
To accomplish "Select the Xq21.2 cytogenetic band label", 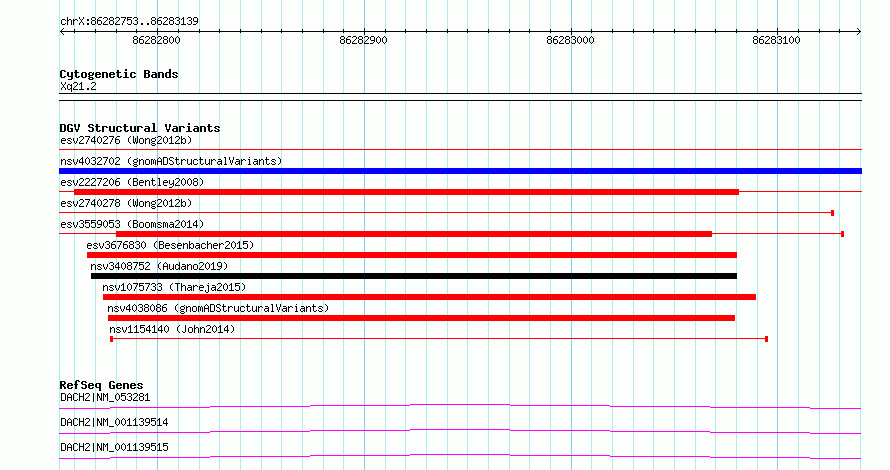I will tap(78, 86).
